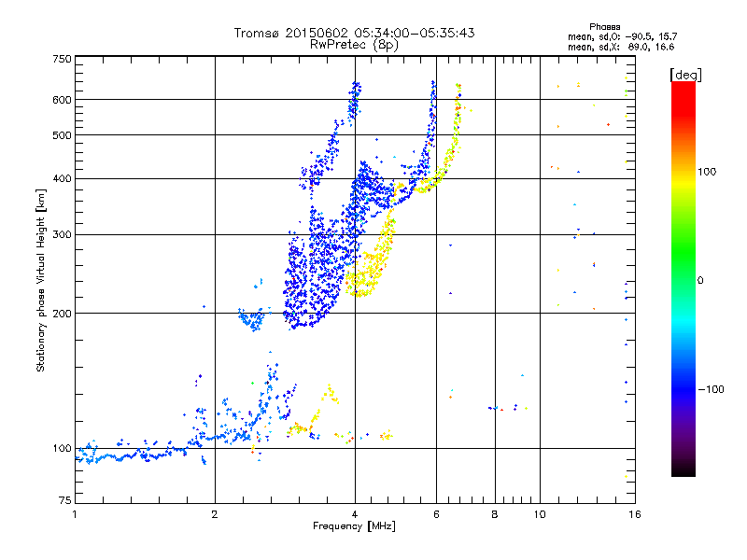Click the y-axis tick label '400'
The width and height of the screenshot is (747, 560).
(x=62, y=179)
